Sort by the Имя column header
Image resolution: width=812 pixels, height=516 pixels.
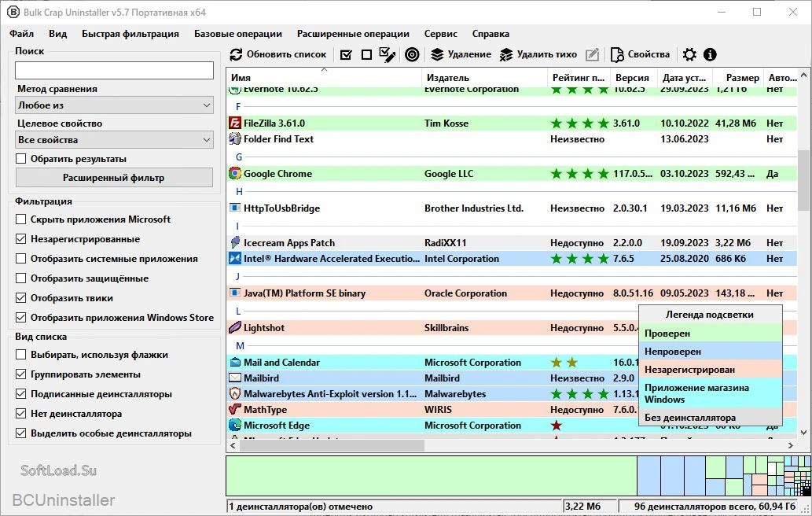[x=324, y=78]
